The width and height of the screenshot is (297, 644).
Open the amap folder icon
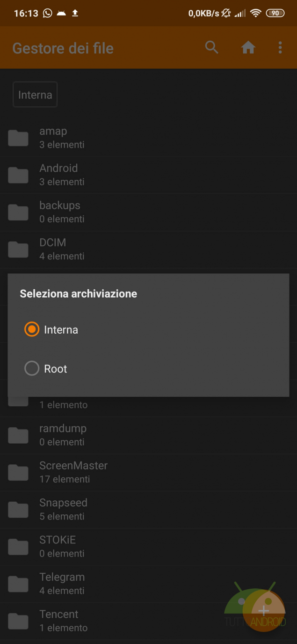pyautogui.click(x=18, y=138)
